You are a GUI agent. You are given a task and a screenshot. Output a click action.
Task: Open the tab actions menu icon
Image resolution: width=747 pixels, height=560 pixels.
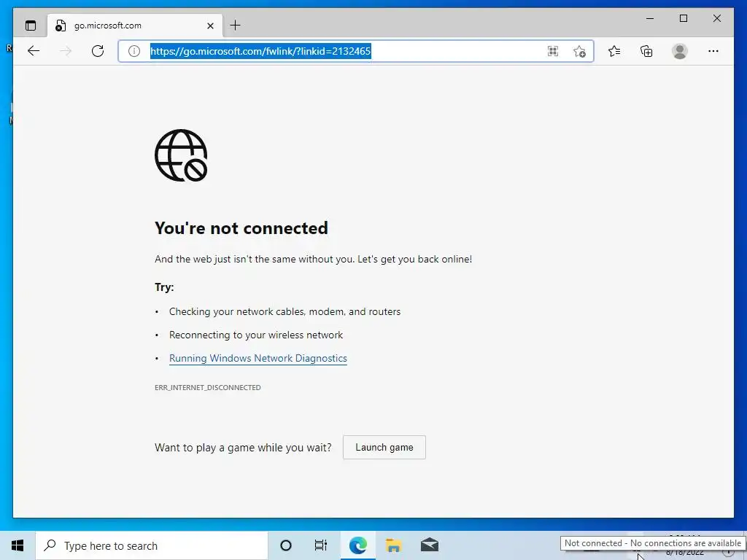tap(31, 26)
